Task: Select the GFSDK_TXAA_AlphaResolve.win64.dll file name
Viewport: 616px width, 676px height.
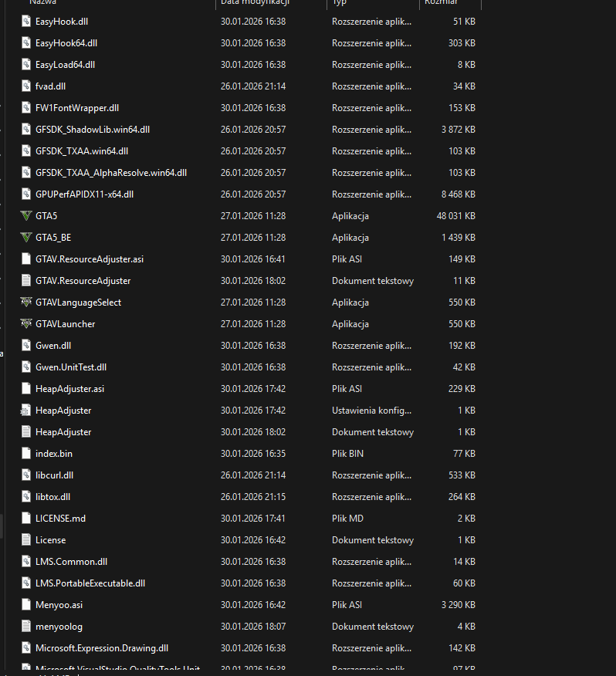Action: 111,172
